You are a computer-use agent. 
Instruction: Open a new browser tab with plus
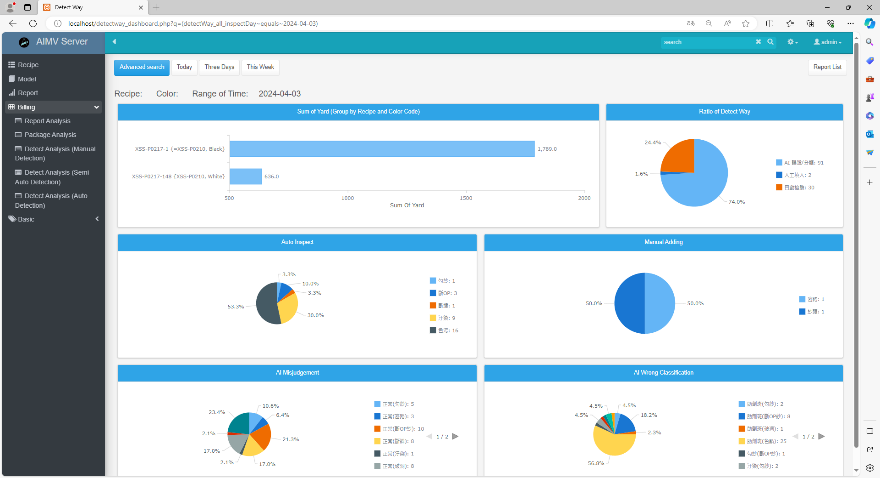click(156, 7)
